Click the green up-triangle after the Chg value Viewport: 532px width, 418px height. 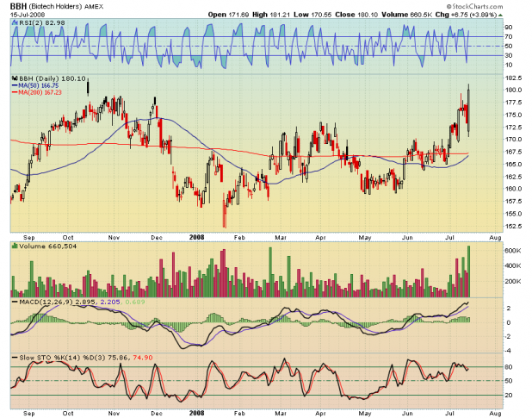click(x=500, y=15)
